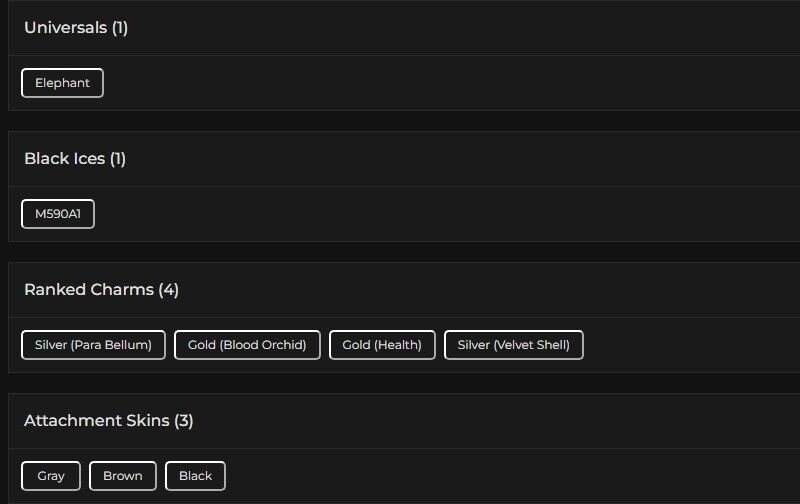This screenshot has height=504, width=800.
Task: Choose the Gold (Health) charm tag
Action: (x=382, y=345)
